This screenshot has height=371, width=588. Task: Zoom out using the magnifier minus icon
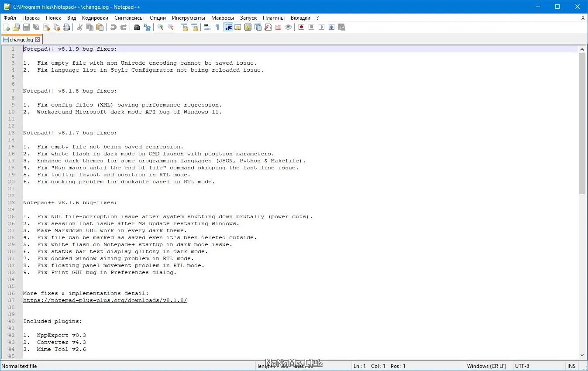point(171,27)
